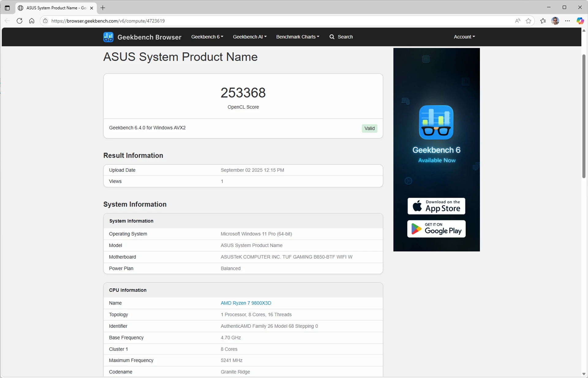This screenshot has height=378, width=588.
Task: Click the Power Plan Balanced value
Action: coord(231,268)
